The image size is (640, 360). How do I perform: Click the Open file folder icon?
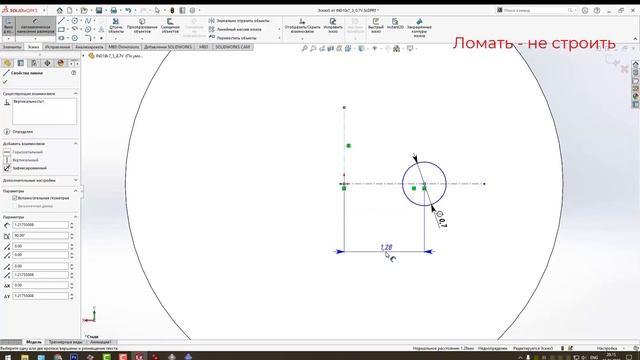pyautogui.click(x=84, y=10)
